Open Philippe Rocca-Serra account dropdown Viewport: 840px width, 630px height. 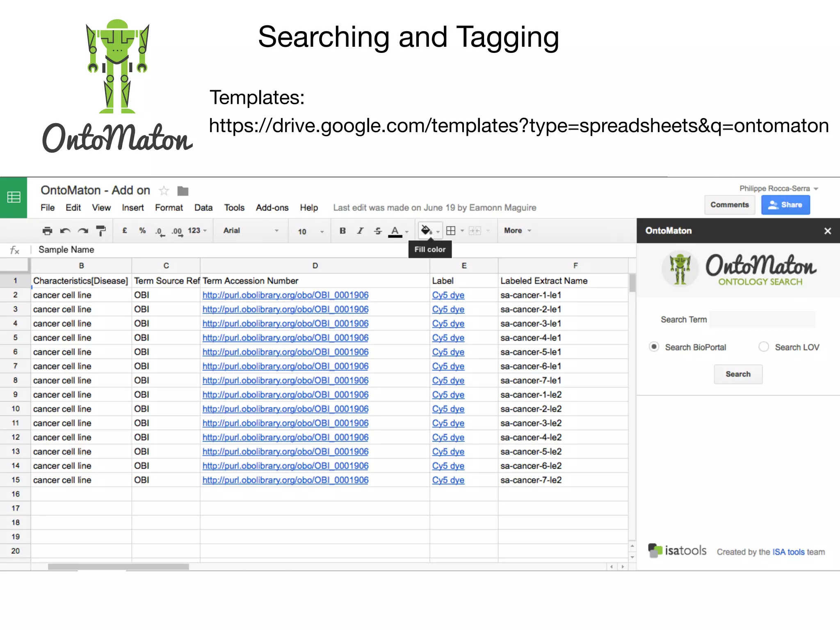[778, 188]
